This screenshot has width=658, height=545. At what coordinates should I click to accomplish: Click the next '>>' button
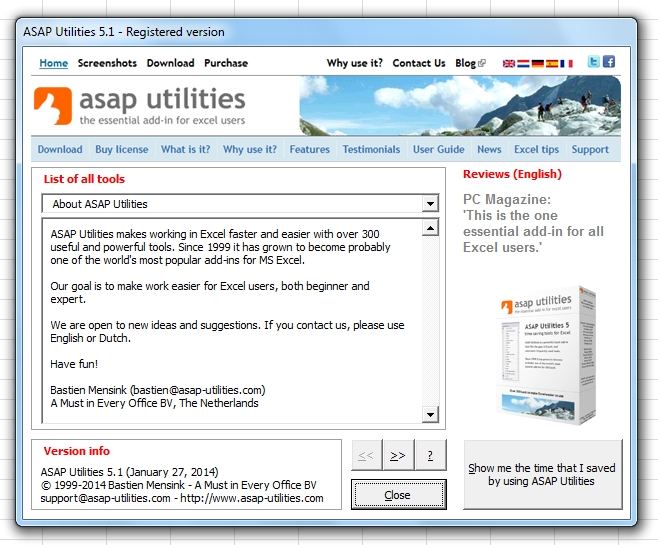(398, 455)
